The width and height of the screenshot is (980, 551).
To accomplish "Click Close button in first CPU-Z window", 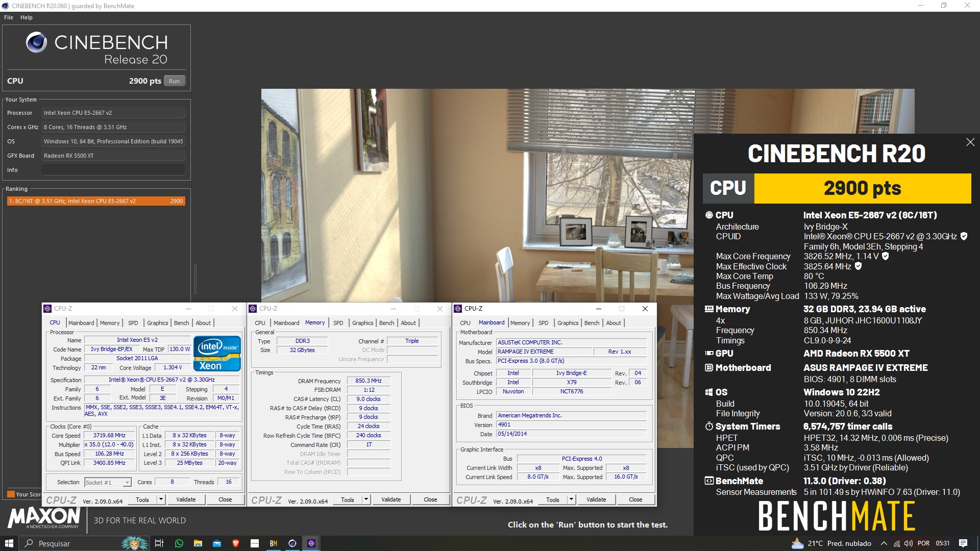I will coord(225,499).
